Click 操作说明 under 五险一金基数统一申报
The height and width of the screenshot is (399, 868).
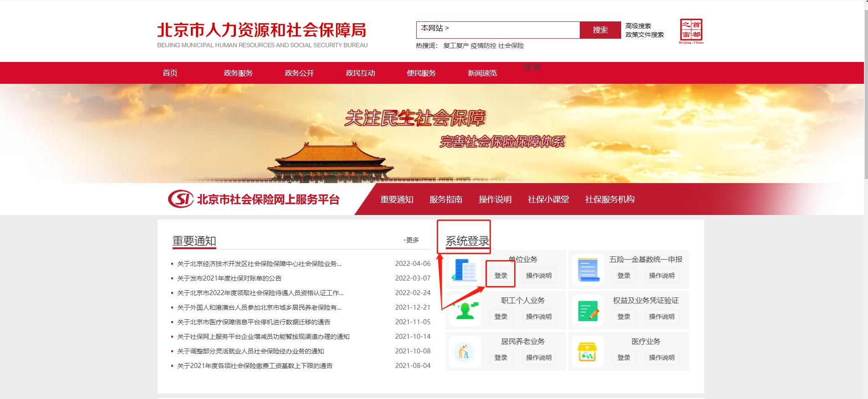662,276
